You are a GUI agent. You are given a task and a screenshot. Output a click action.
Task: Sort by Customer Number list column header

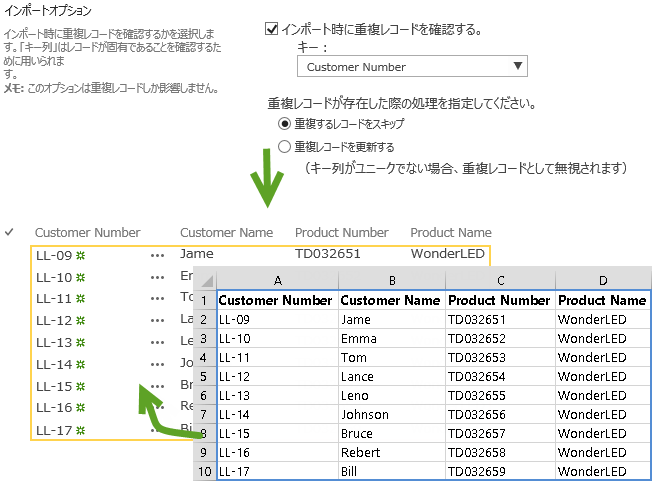(88, 232)
